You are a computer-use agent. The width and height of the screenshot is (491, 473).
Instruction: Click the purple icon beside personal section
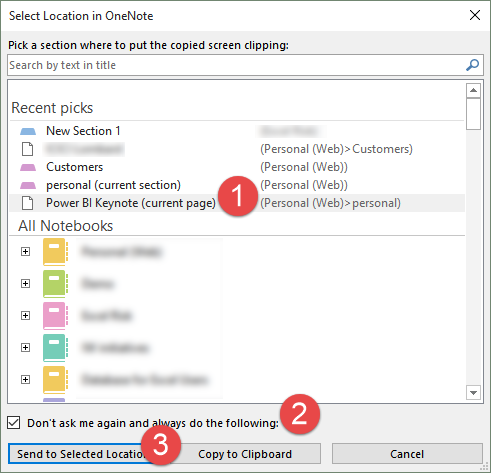(x=28, y=185)
